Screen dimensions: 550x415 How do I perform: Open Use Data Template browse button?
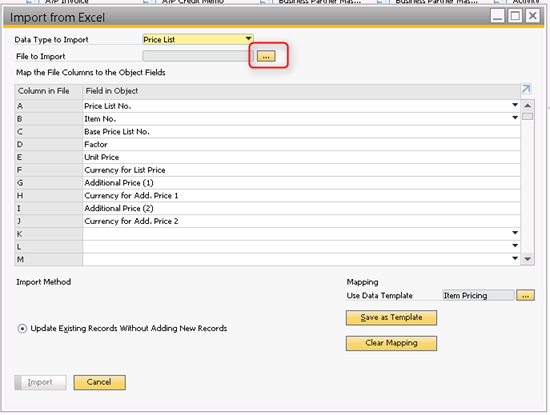point(525,295)
